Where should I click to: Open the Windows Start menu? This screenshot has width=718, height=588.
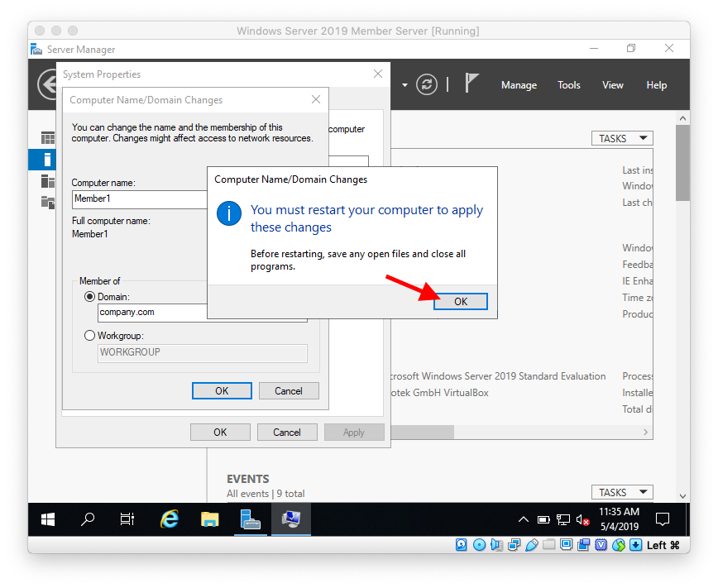pyautogui.click(x=47, y=519)
